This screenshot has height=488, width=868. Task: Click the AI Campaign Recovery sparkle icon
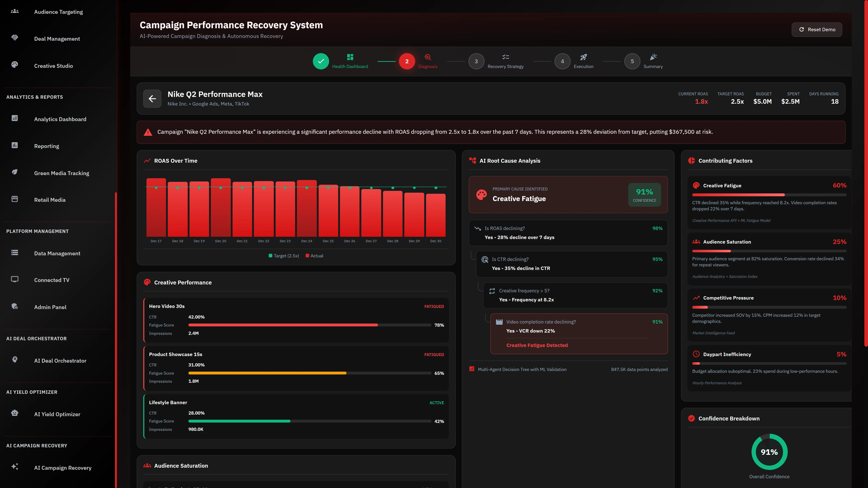coord(15,467)
